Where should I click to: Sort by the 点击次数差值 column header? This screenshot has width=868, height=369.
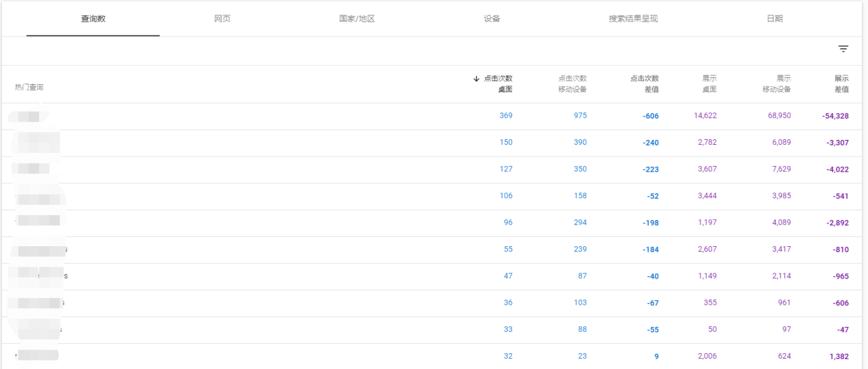click(x=644, y=84)
